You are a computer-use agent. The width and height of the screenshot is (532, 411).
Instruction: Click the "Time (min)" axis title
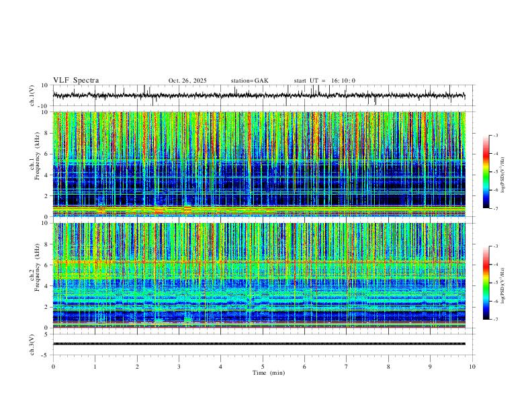click(269, 373)
